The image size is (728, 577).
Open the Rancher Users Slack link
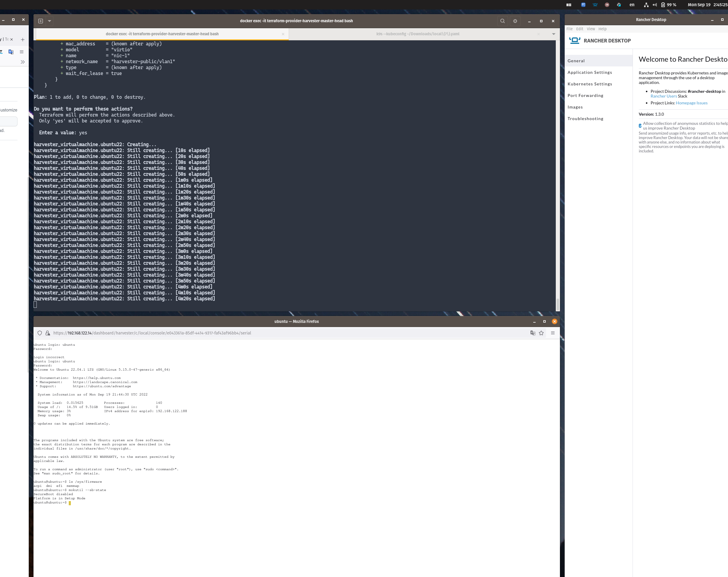click(x=663, y=96)
